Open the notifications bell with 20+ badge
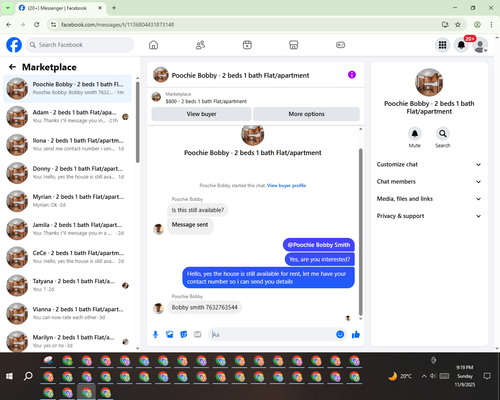The image size is (500, 400). [x=461, y=45]
